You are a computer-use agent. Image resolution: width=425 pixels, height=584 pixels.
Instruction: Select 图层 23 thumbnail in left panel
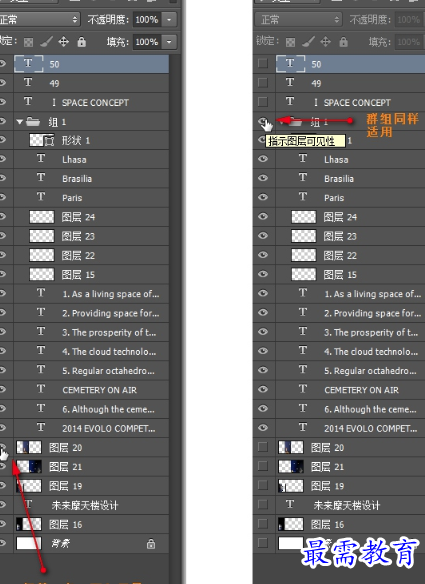point(42,236)
